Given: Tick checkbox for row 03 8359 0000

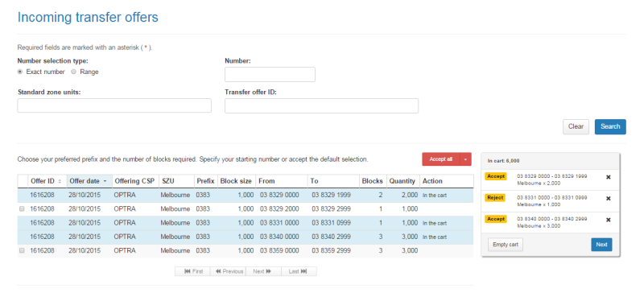Looking at the screenshot, I should pos(23,250).
